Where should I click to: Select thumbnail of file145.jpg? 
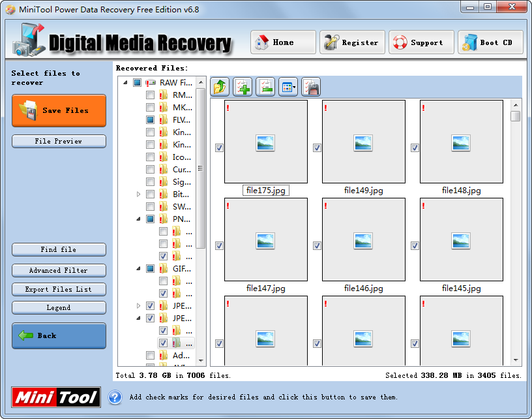(x=462, y=240)
